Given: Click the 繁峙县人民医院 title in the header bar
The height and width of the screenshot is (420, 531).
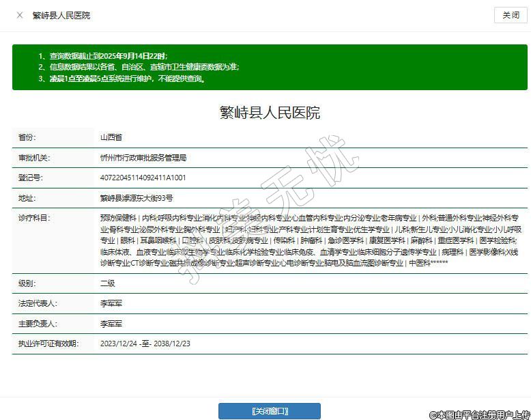Looking at the screenshot, I should click(x=61, y=15).
